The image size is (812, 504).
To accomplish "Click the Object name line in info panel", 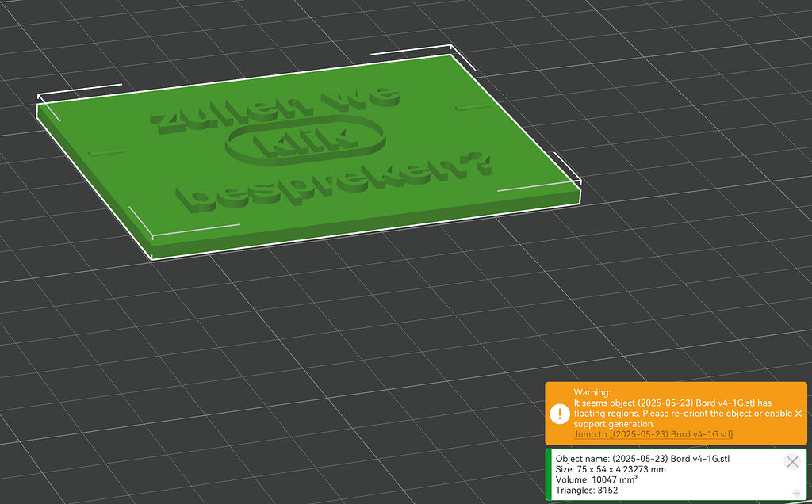I will point(642,459).
